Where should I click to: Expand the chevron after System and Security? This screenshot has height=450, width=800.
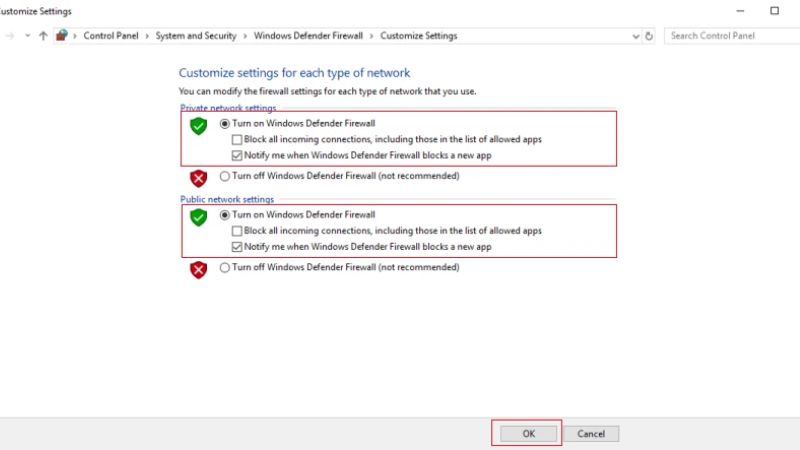point(244,36)
